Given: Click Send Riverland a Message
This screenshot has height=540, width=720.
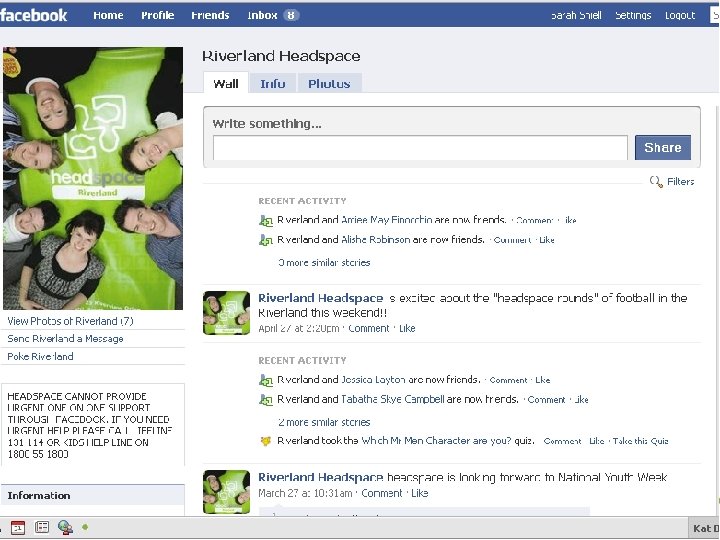Looking at the screenshot, I should click(x=65, y=338).
